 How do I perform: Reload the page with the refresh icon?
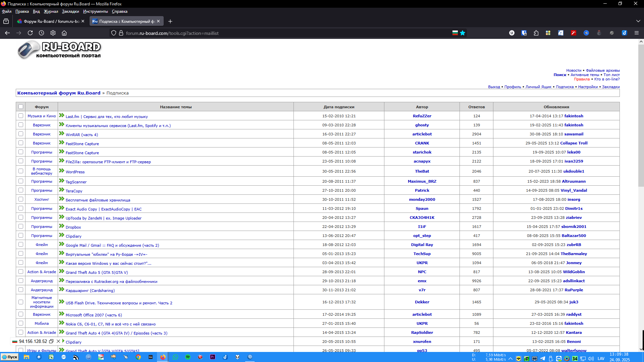[x=30, y=33]
